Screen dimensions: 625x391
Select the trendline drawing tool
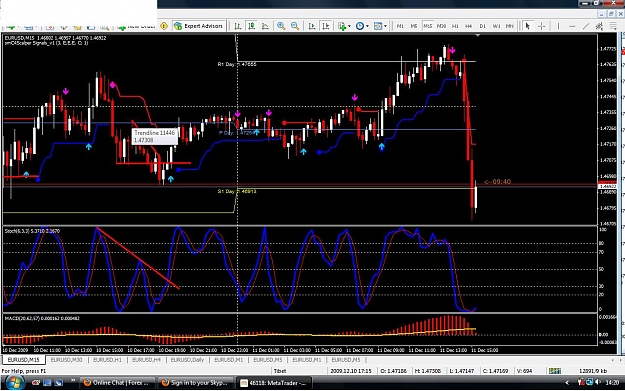[586, 26]
